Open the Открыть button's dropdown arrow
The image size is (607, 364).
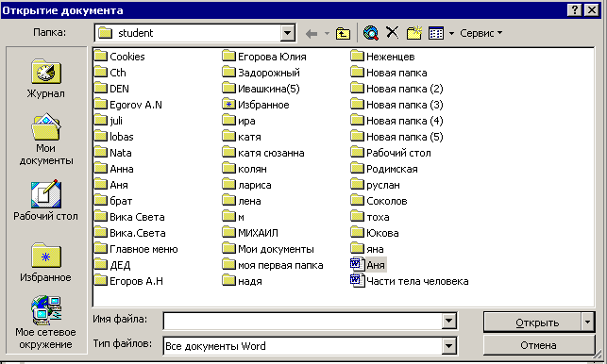coord(587,323)
